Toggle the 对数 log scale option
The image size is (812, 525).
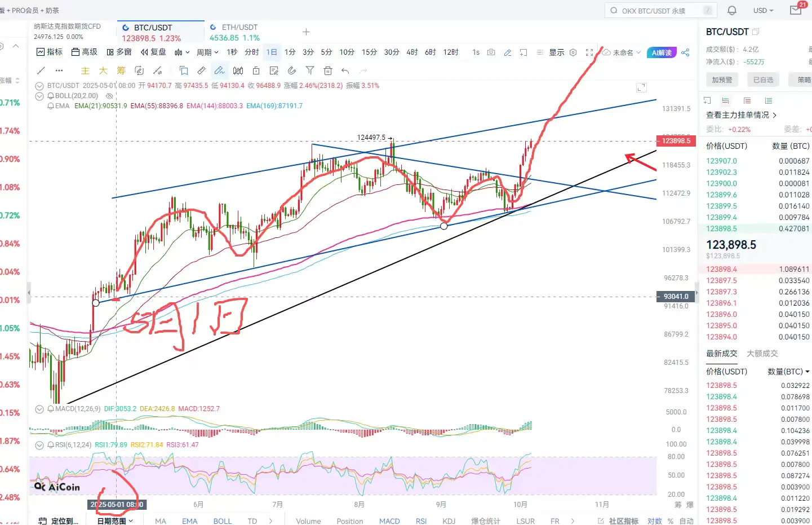655,521
